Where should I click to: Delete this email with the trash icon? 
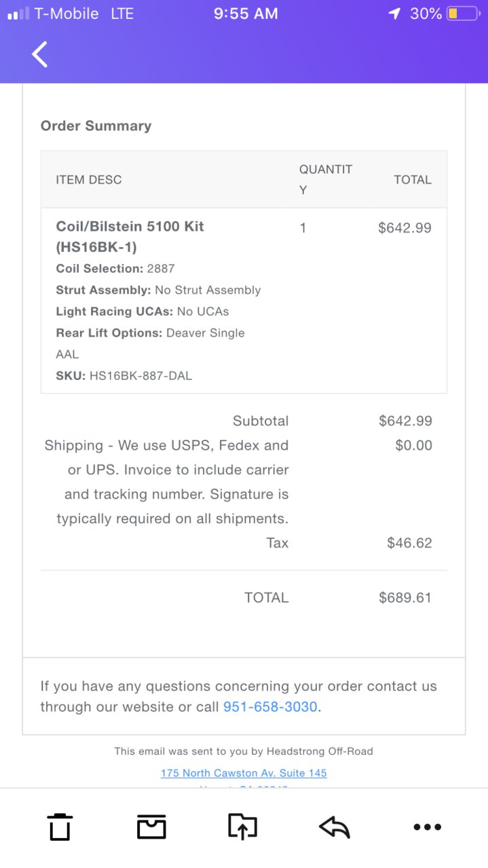pos(60,827)
